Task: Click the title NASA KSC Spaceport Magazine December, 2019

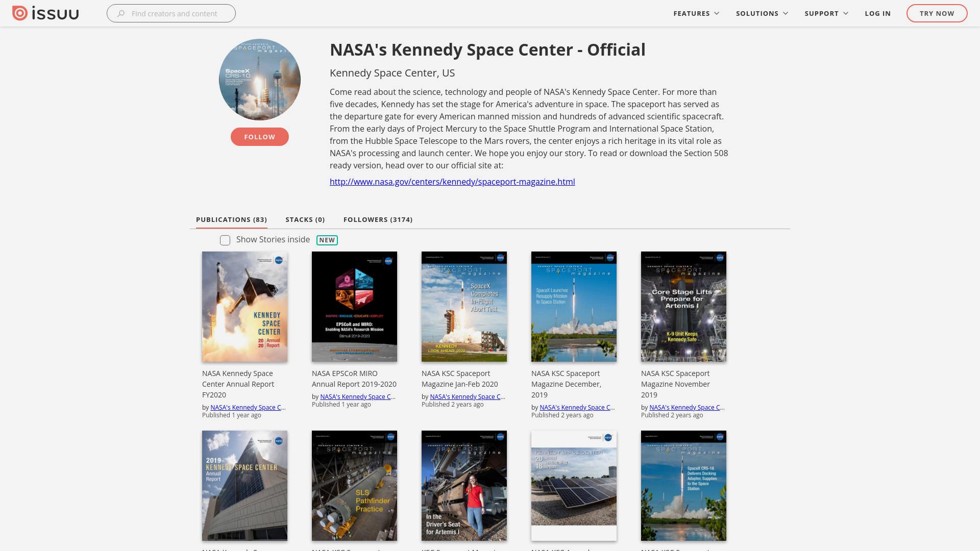Action: [566, 384]
